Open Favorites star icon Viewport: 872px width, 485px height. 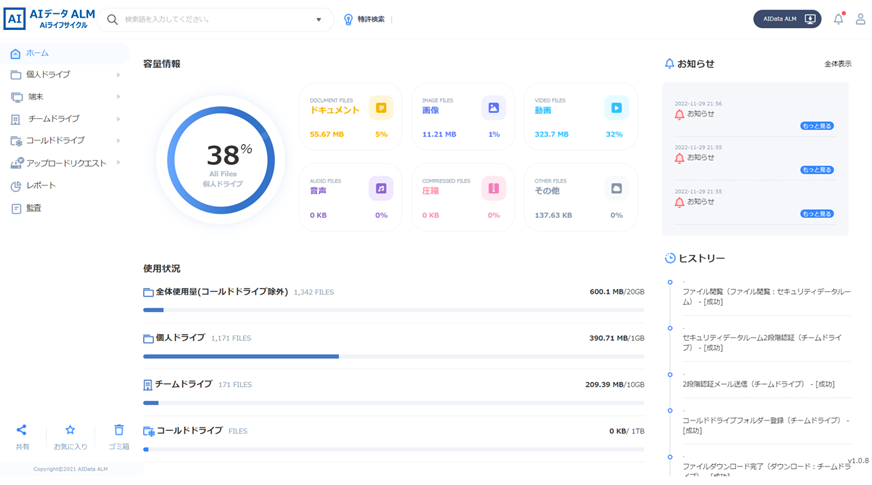(x=70, y=430)
